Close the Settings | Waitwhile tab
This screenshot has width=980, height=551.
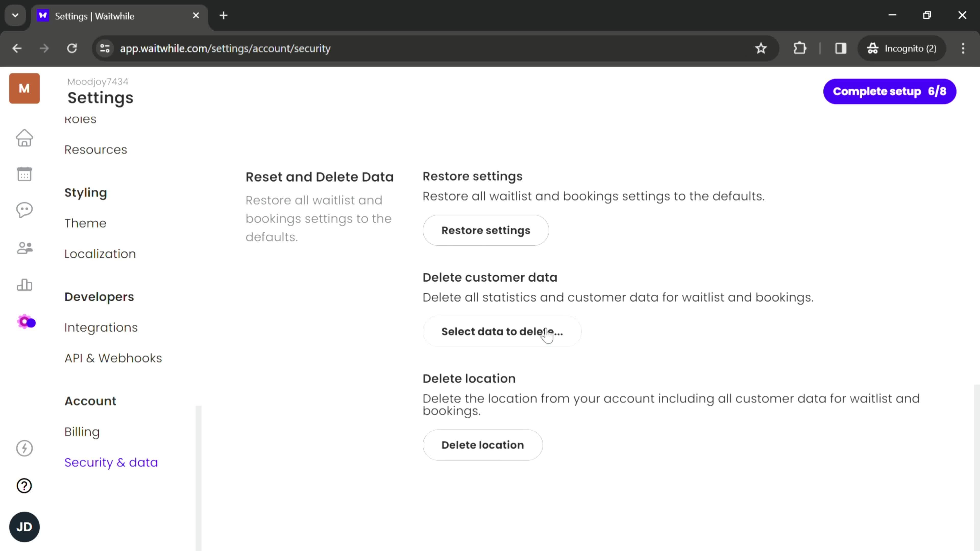[x=196, y=16]
